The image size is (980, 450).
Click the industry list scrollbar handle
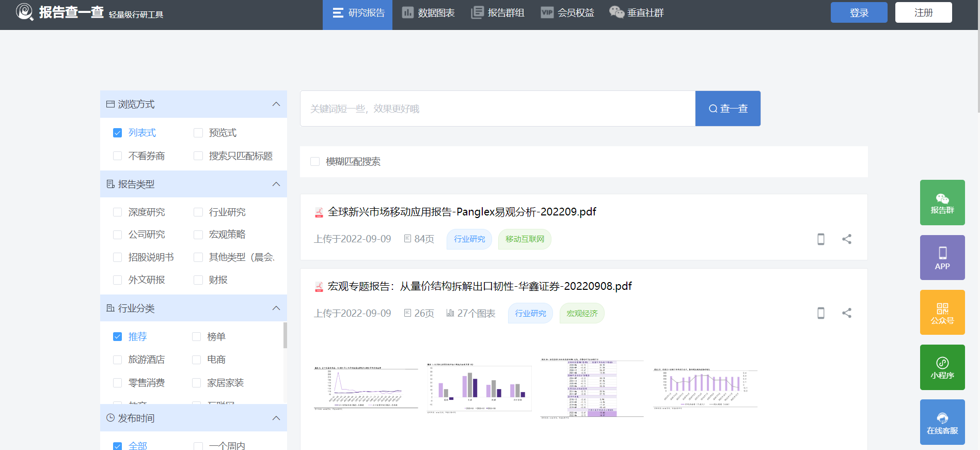285,335
